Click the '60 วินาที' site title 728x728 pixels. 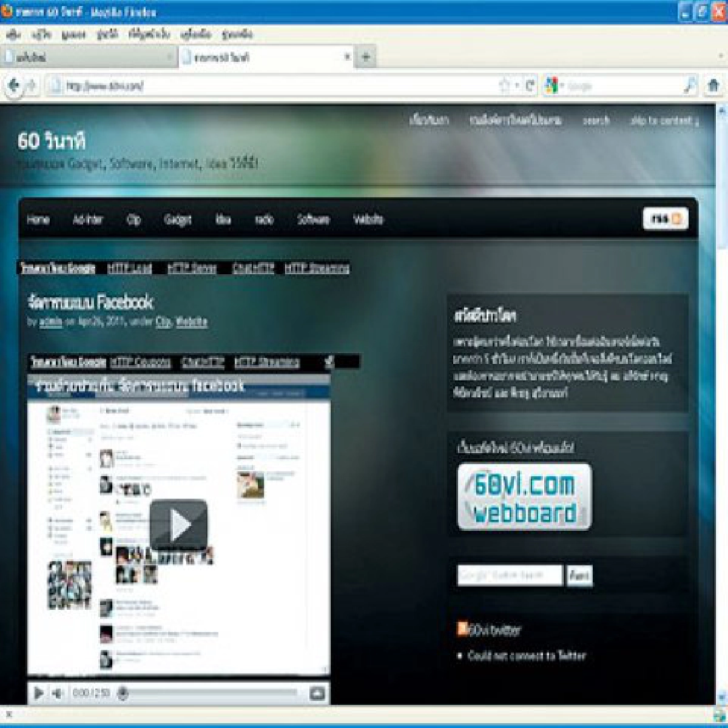(x=52, y=141)
